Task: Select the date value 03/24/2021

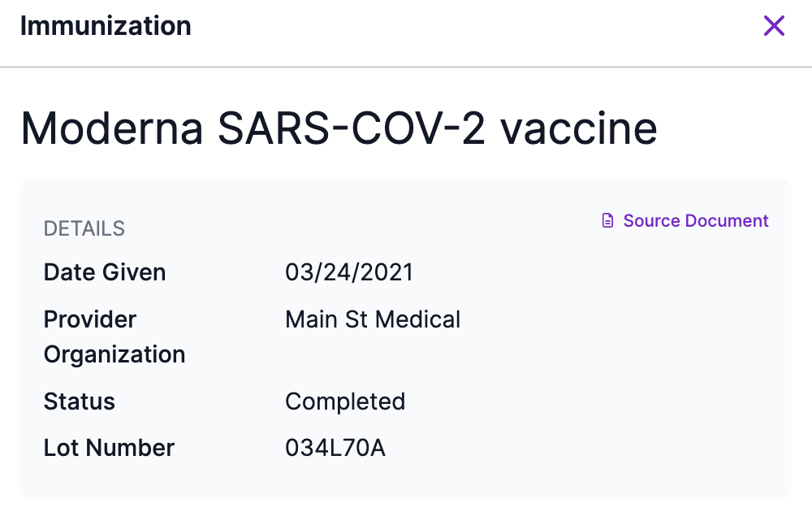Action: click(x=349, y=272)
